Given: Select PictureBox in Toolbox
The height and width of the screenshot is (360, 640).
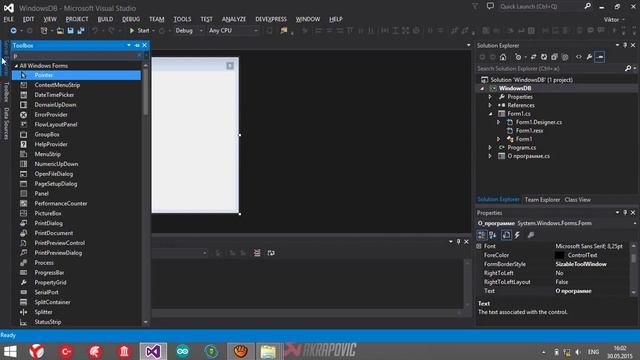Looking at the screenshot, I should coord(48,213).
